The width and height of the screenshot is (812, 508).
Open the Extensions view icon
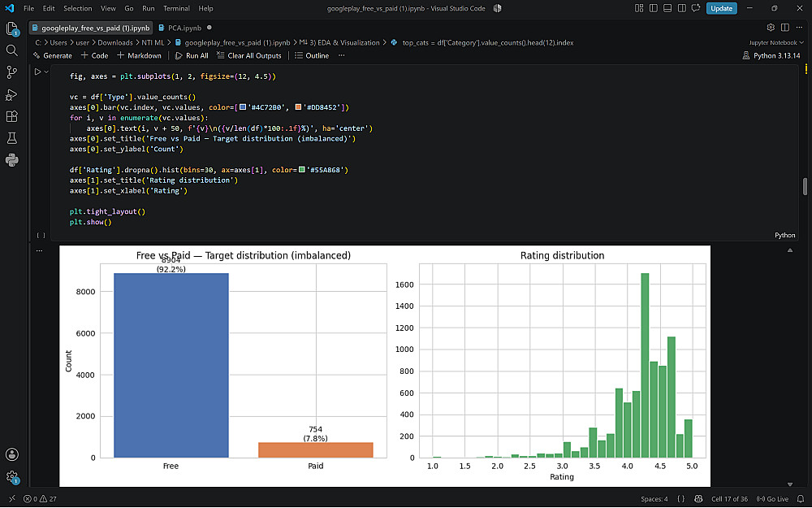pos(11,116)
